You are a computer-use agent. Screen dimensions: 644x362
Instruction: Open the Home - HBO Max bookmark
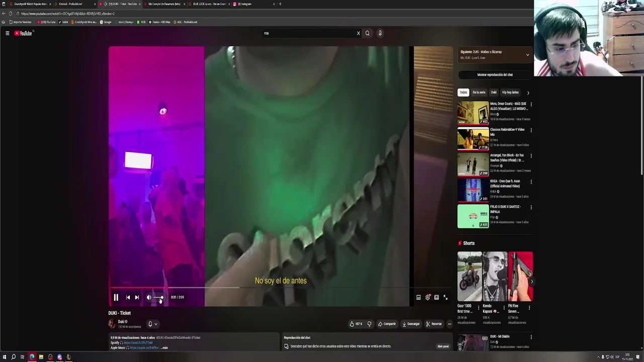pyautogui.click(x=159, y=22)
